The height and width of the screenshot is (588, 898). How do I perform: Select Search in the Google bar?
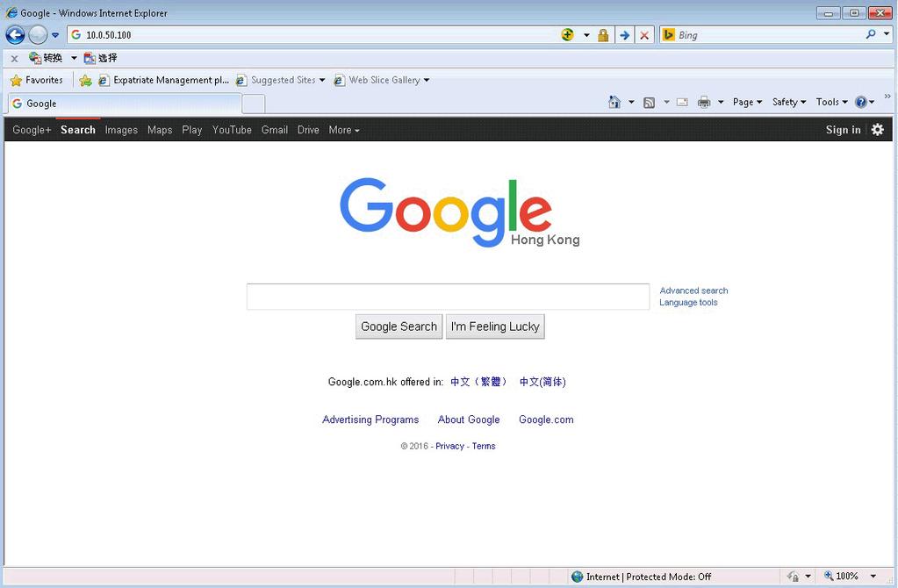coord(78,130)
